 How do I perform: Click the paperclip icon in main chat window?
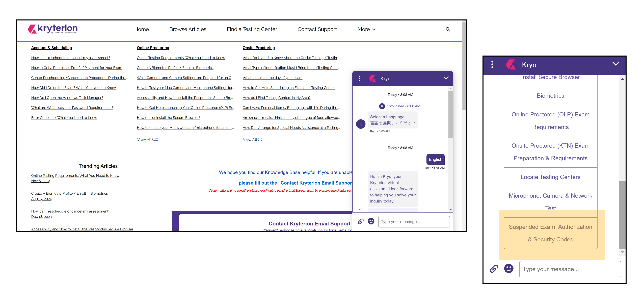(x=360, y=221)
